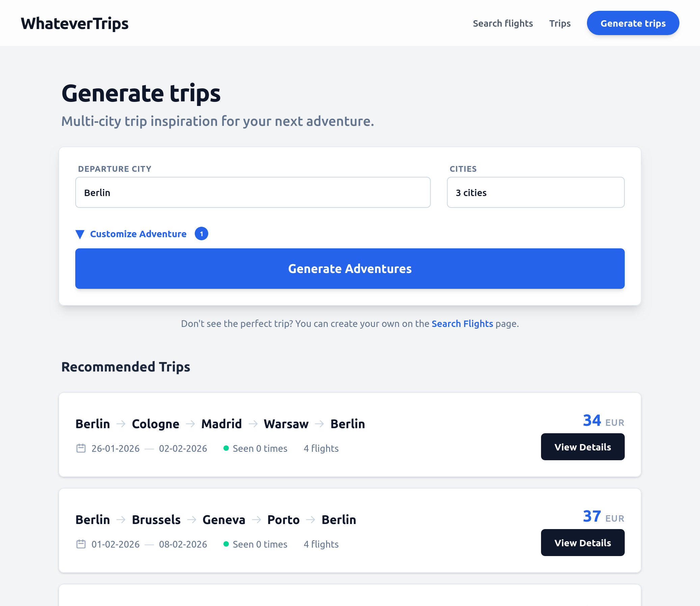
Task: Click Generate Adventures
Action: pos(350,269)
